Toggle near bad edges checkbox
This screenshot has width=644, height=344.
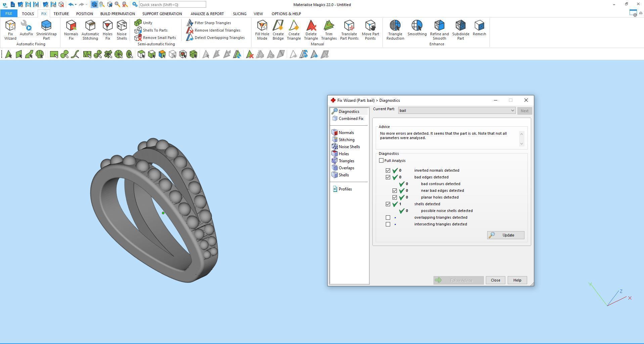click(x=395, y=190)
